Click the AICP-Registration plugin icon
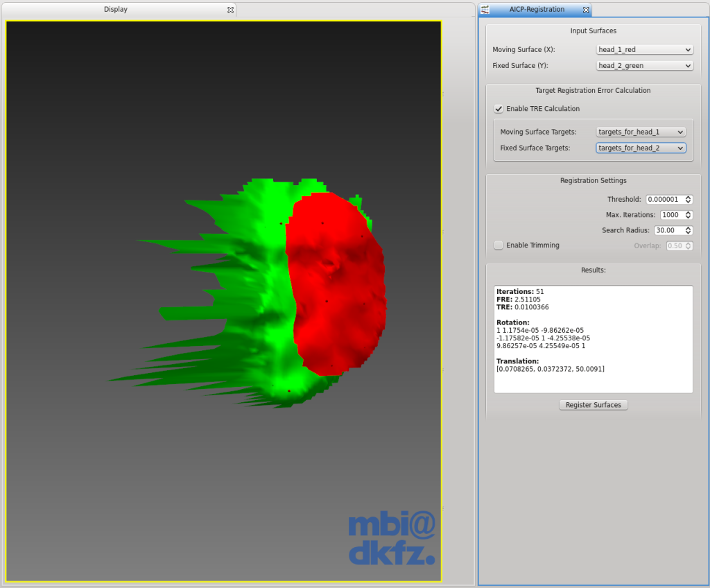Screen dimensions: 710x588 (485, 10)
